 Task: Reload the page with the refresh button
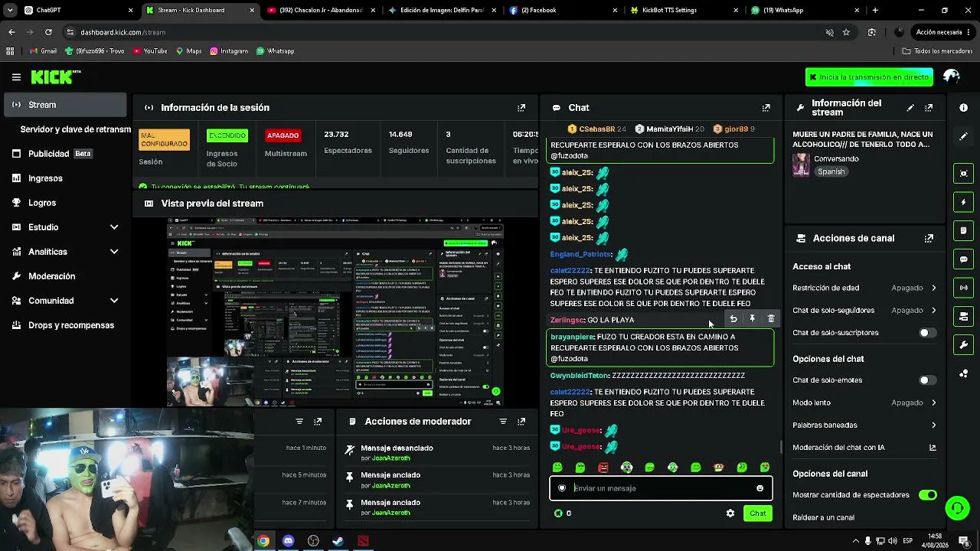tap(48, 32)
